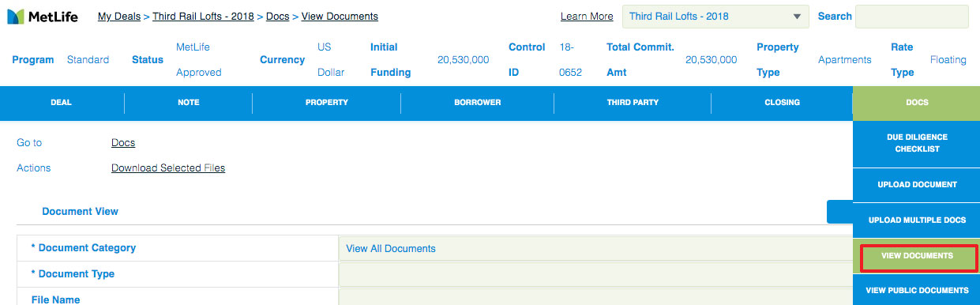
Task: Choose Upload Document from Docs menu
Action: [917, 185]
